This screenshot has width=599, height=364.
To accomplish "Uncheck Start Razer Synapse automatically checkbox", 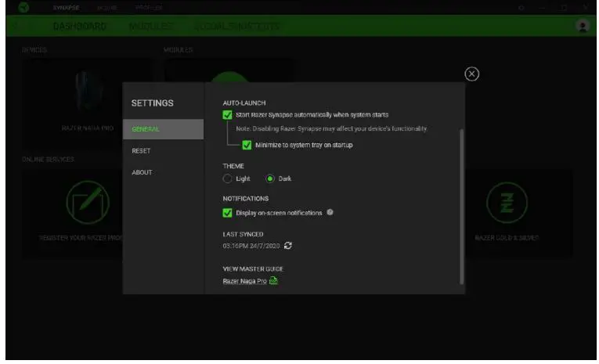I will (227, 114).
